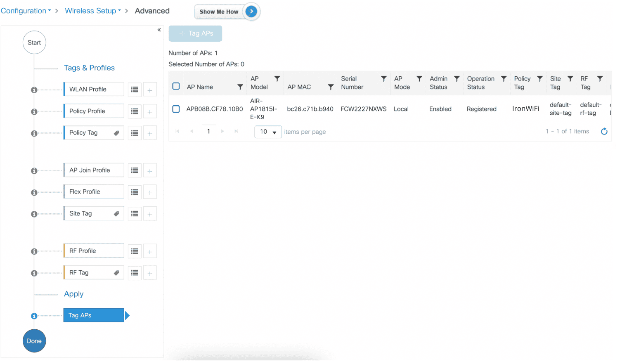Click the info icon beside Policy Tag
The height and width of the screenshot is (364, 627).
(x=34, y=133)
